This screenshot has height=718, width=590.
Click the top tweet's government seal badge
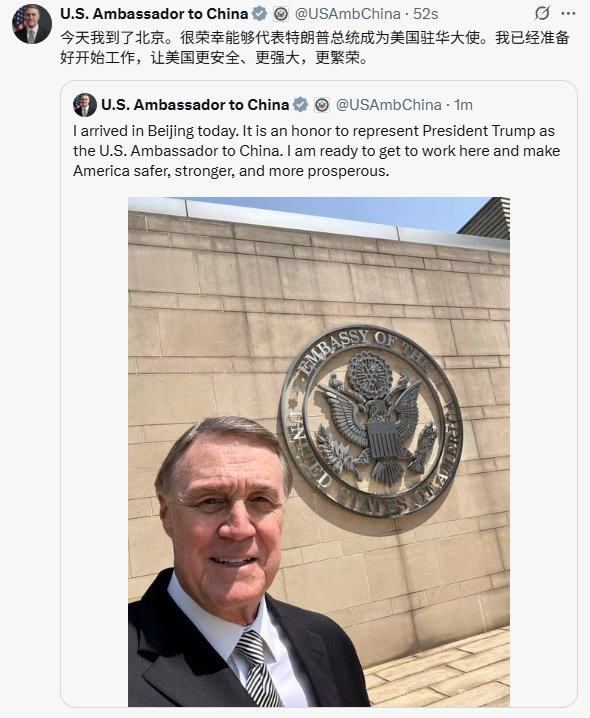pos(281,14)
